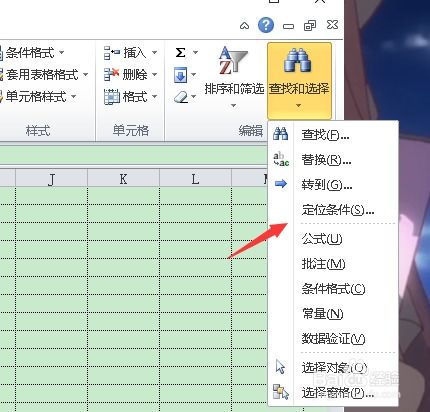Click the selection pane icon
This screenshot has height=412, width=430.
click(281, 392)
